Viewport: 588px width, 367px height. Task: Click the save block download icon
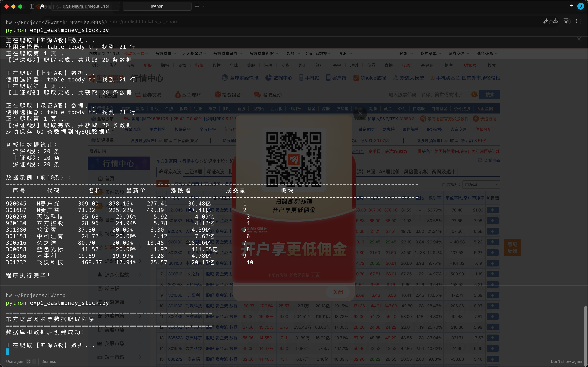[556, 21]
